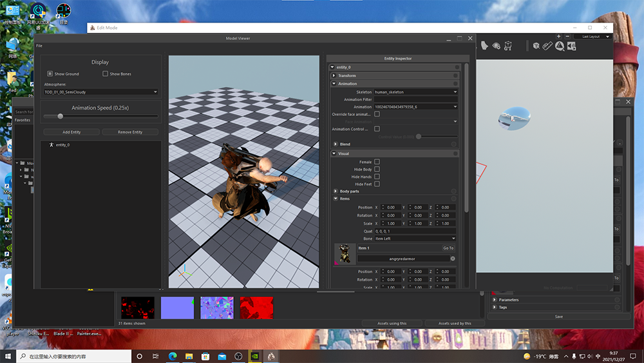Open the File menu in Model Viewer
644x363 pixels.
[x=39, y=46]
